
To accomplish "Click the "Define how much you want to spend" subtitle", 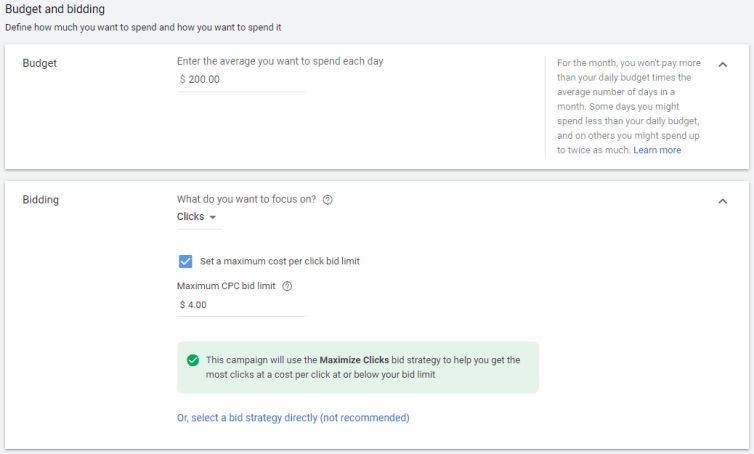I will [143, 27].
